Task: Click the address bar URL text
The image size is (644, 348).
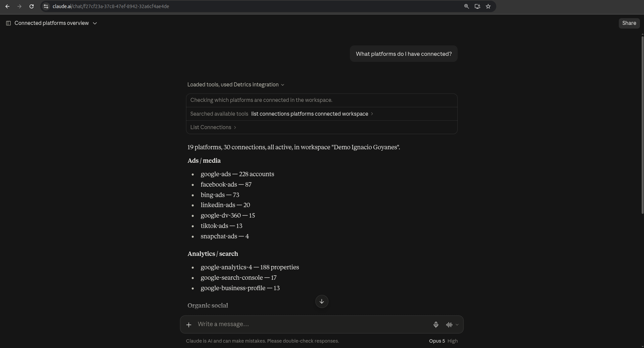Action: [x=111, y=6]
